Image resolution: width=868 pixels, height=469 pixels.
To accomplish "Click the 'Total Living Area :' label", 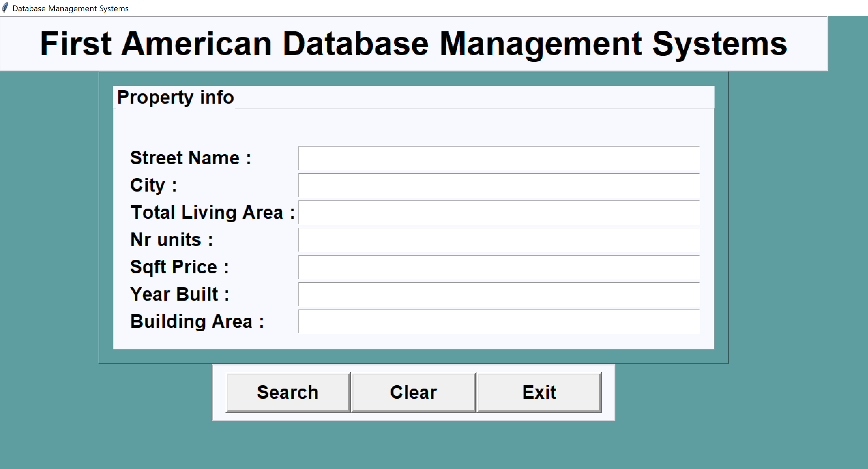I will [x=213, y=213].
